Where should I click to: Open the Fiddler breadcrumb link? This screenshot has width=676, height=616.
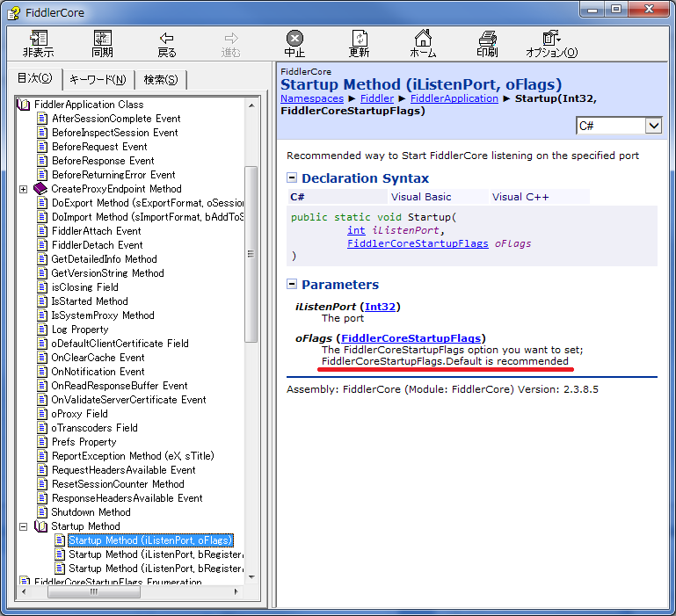pyautogui.click(x=377, y=98)
